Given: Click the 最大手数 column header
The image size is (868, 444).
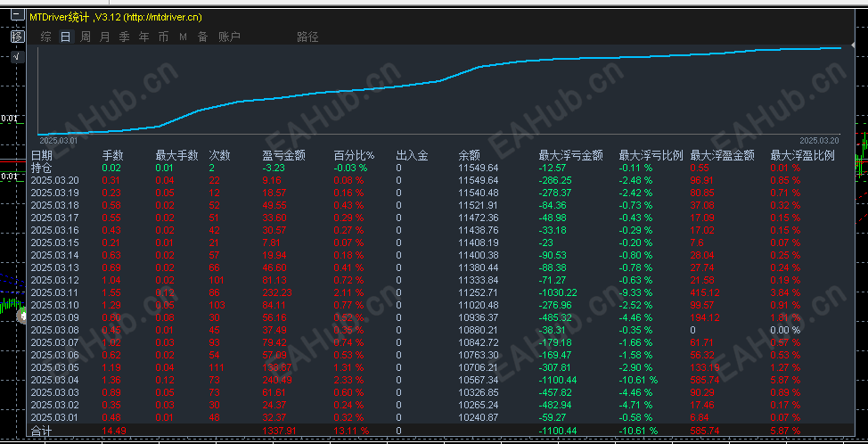Looking at the screenshot, I should click(x=176, y=155).
